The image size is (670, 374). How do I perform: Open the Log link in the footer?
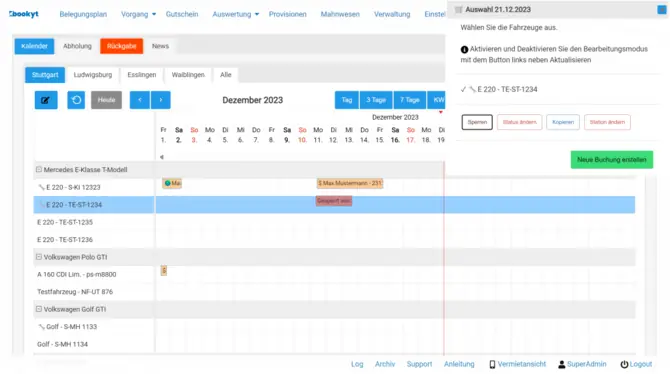(x=357, y=364)
